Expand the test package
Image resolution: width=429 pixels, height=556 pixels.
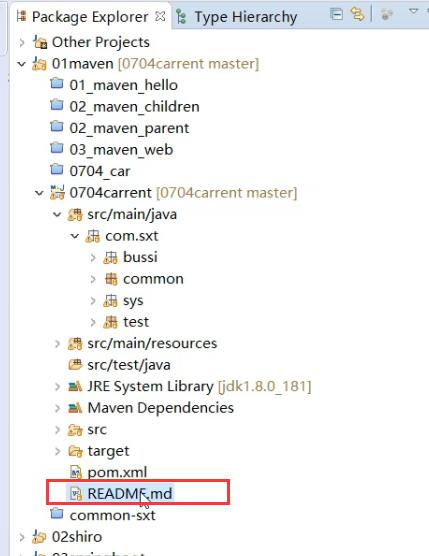pyautogui.click(x=93, y=322)
